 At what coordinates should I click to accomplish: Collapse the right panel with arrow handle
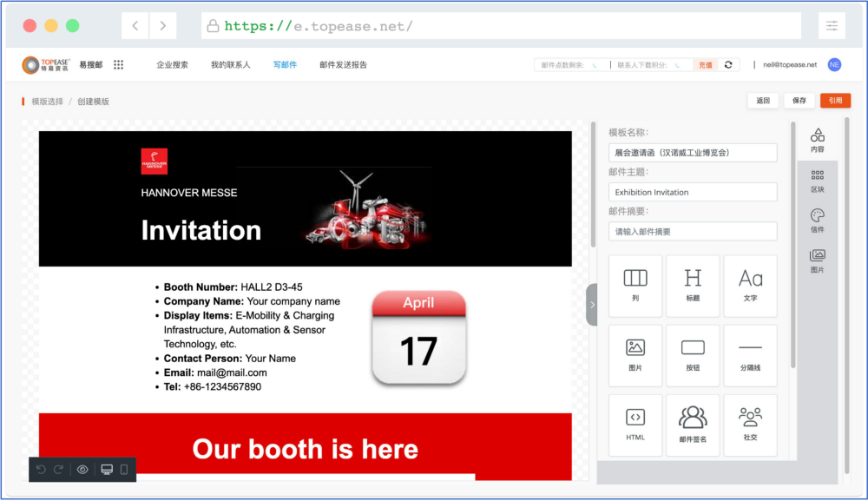[592, 305]
